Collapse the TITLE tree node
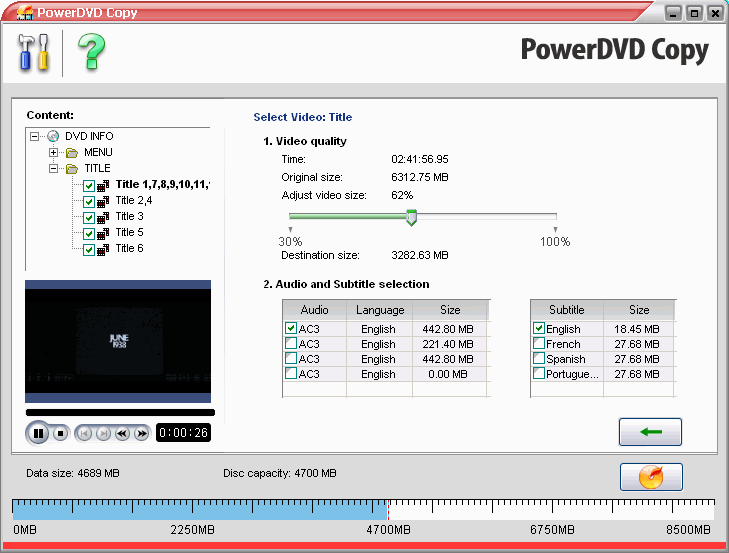729x553 pixels. click(53, 168)
